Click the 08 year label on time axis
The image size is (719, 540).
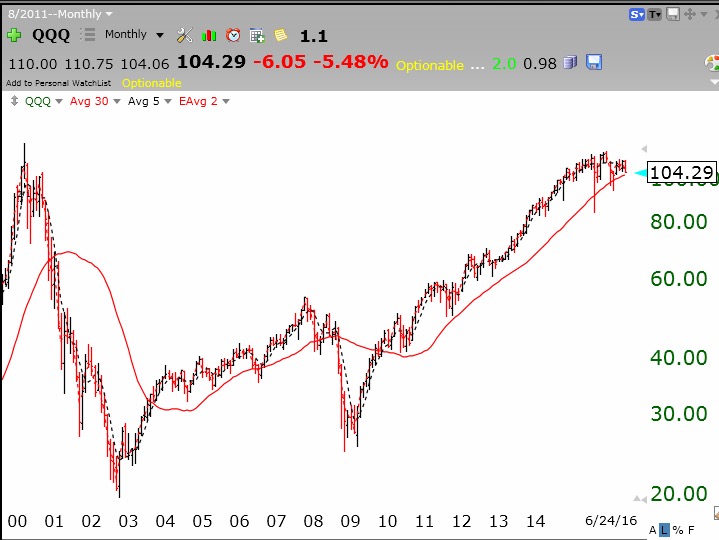coord(313,521)
